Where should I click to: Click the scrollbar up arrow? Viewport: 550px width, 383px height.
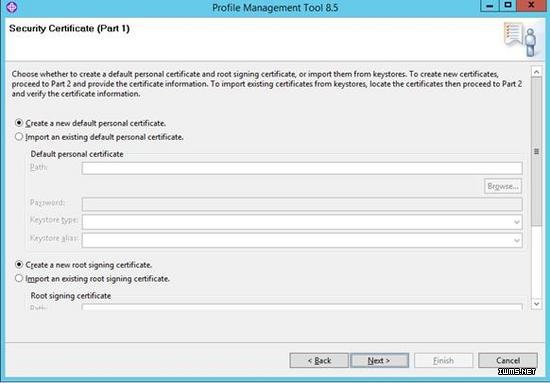(536, 72)
